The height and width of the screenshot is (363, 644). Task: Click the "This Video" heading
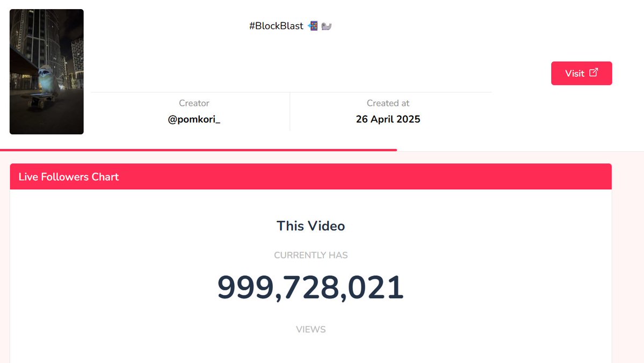pyautogui.click(x=310, y=226)
